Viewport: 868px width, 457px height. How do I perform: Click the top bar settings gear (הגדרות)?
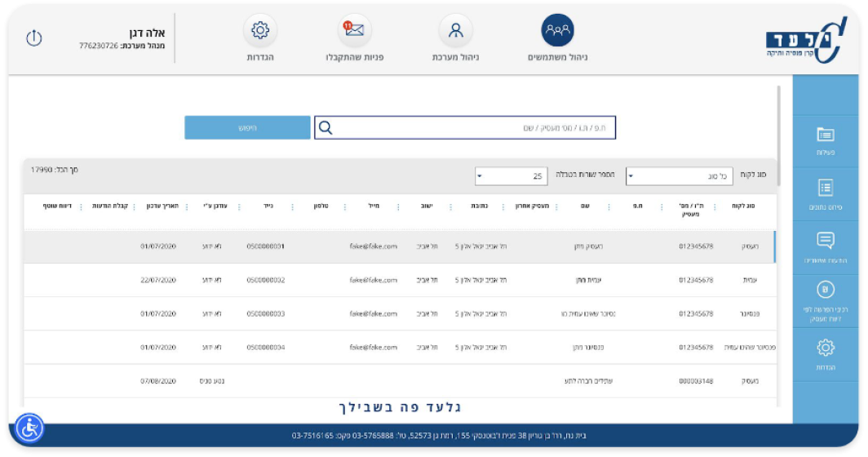point(260,31)
